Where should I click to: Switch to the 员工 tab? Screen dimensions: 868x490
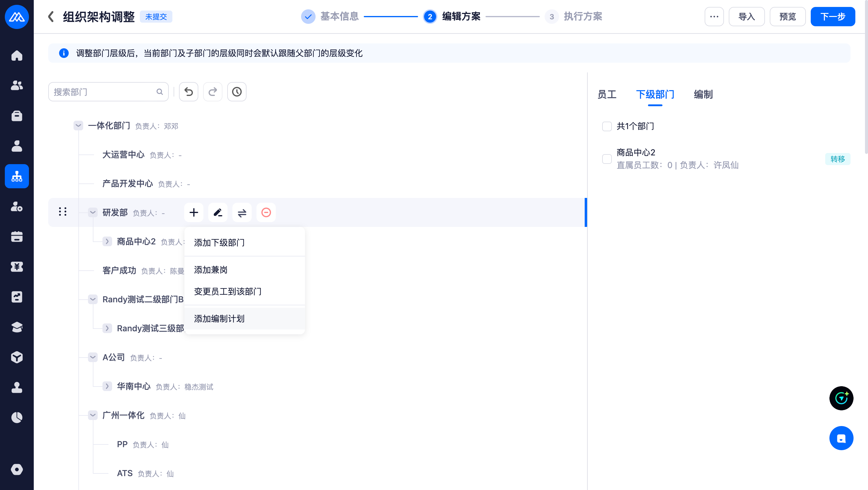(x=607, y=94)
